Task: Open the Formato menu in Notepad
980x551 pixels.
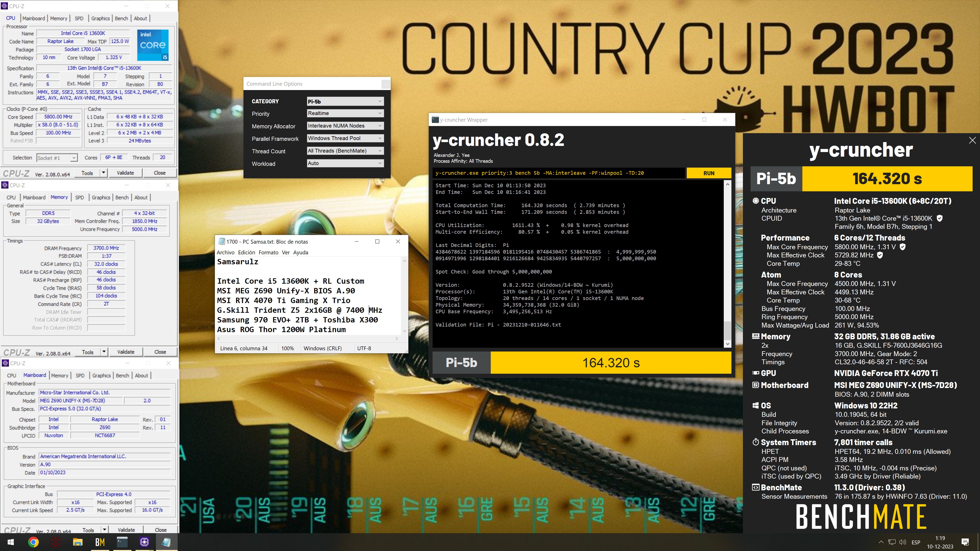Action: tap(268, 253)
